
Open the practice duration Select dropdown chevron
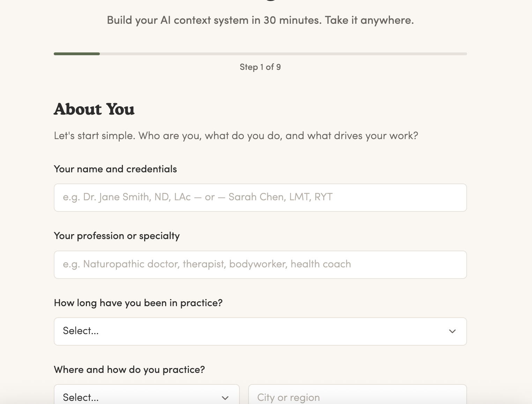pos(453,331)
